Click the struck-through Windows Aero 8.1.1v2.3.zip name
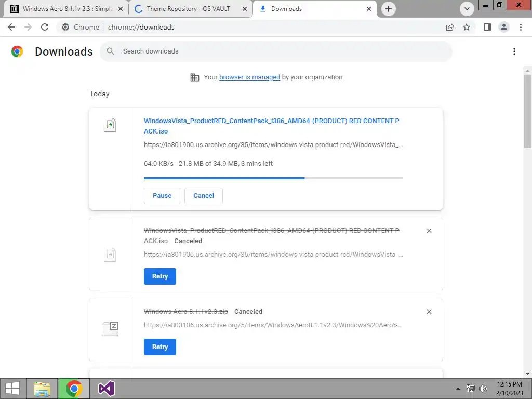This screenshot has height=399, width=532. point(186,312)
